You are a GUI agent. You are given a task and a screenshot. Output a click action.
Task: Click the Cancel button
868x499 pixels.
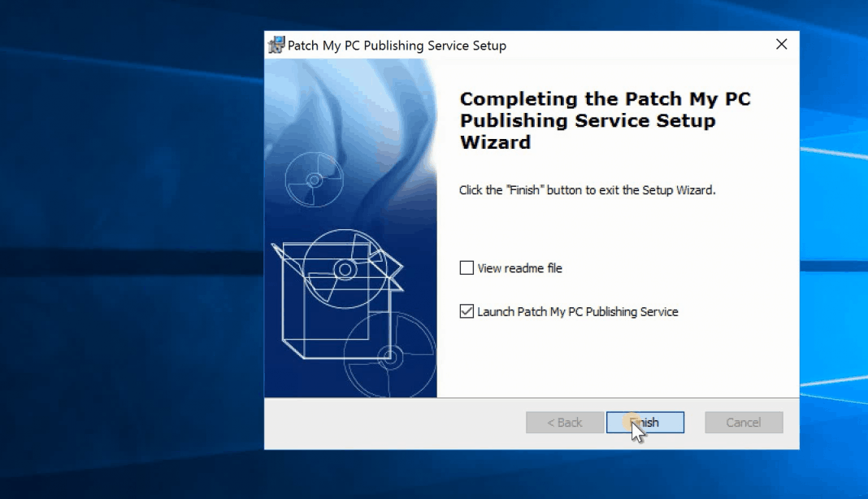pos(744,422)
